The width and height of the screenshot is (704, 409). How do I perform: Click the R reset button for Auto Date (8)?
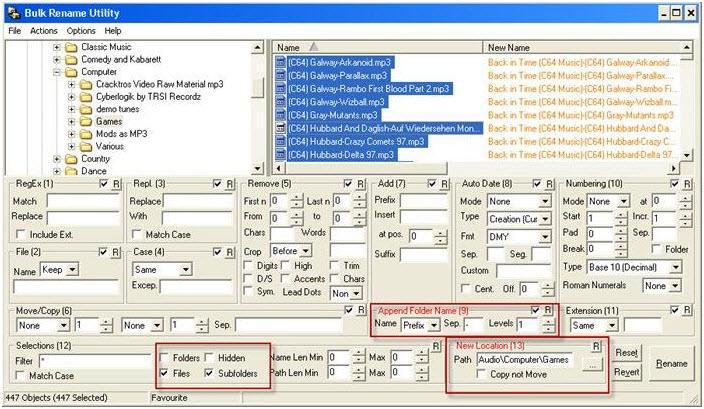click(x=550, y=184)
